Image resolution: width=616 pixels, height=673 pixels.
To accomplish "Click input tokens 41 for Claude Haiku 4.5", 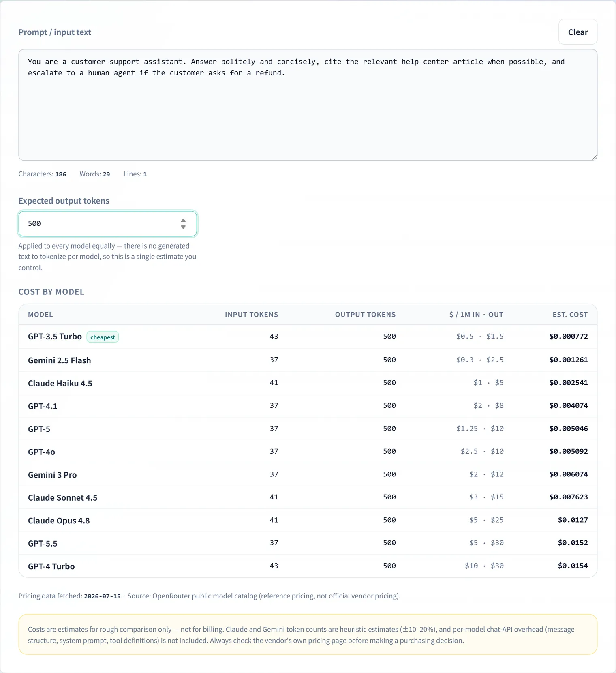I will [274, 382].
